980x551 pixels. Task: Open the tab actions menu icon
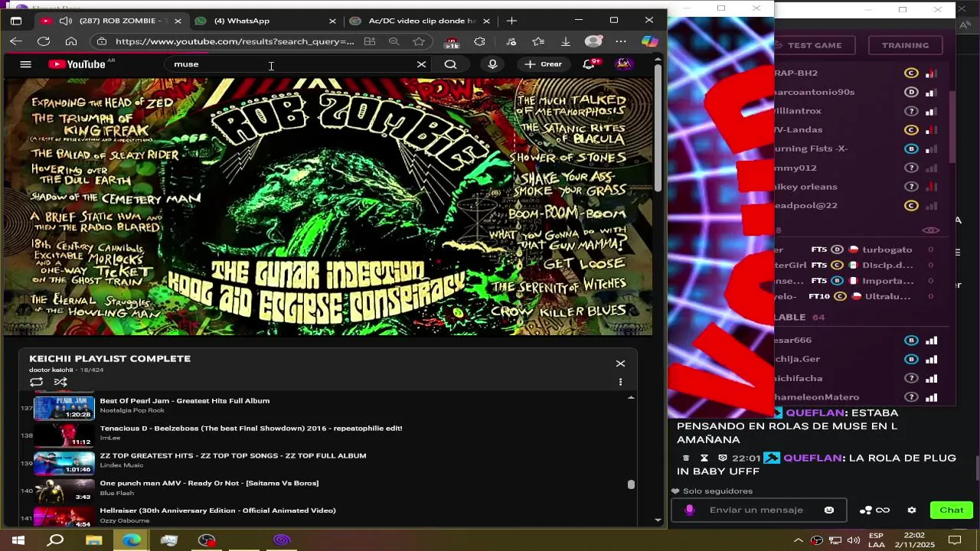tap(16, 21)
